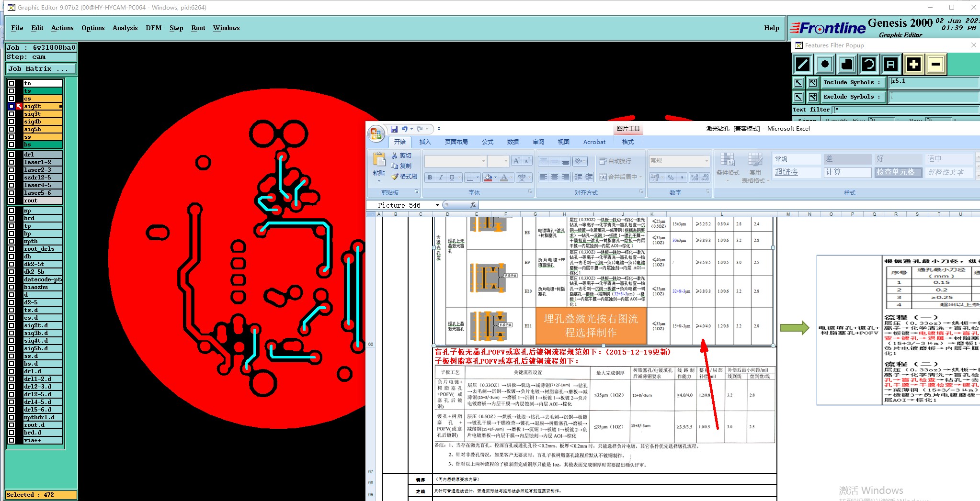Image resolution: width=980 pixels, height=501 pixels.
Task: Click Increase Font Size icon
Action: point(516,161)
